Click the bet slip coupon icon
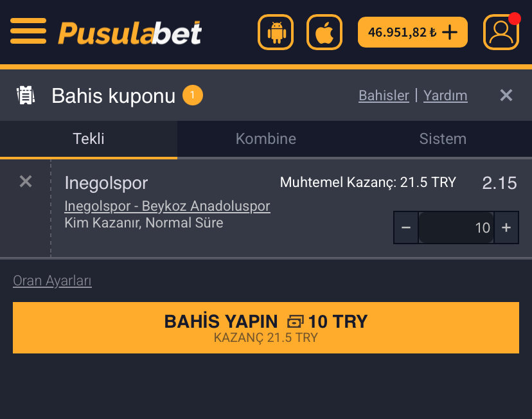The image size is (532, 419). tap(26, 95)
